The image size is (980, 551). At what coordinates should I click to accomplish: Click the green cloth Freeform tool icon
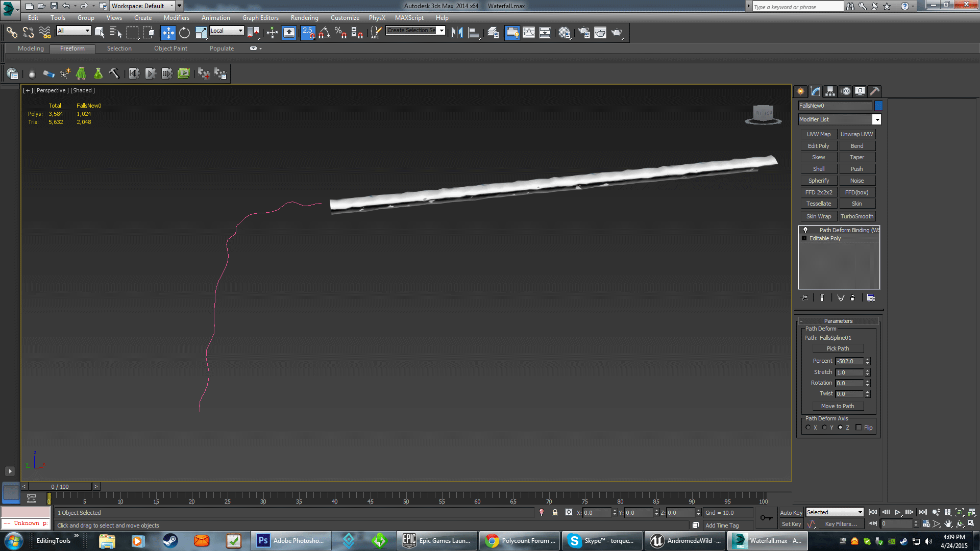pos(81,73)
